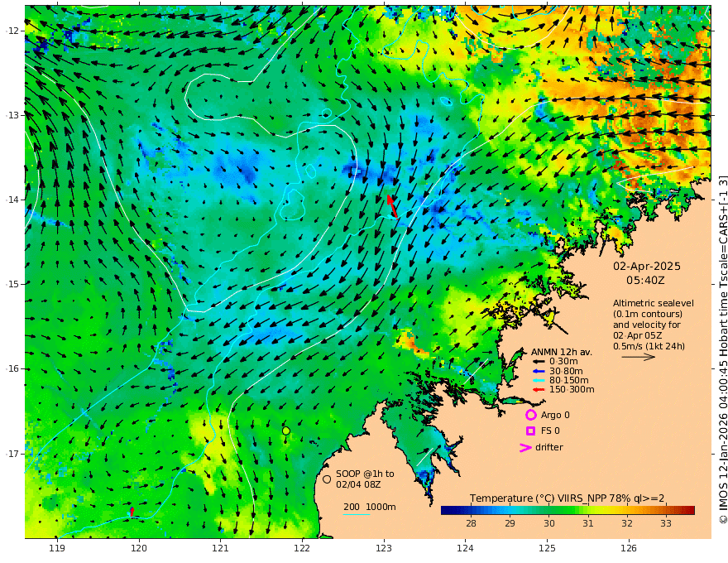Screen dimensions: 728x563
Task: Click the '0-30m' depth label
Action: pos(563,362)
